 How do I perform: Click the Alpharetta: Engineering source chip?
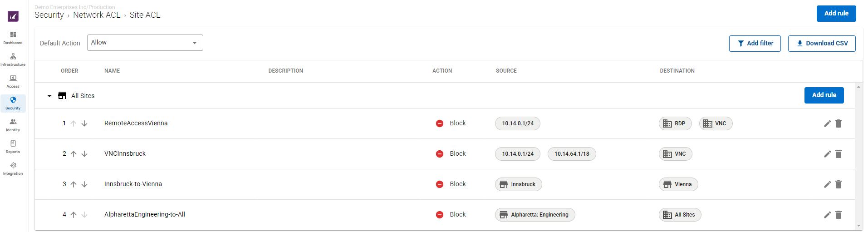coord(535,215)
